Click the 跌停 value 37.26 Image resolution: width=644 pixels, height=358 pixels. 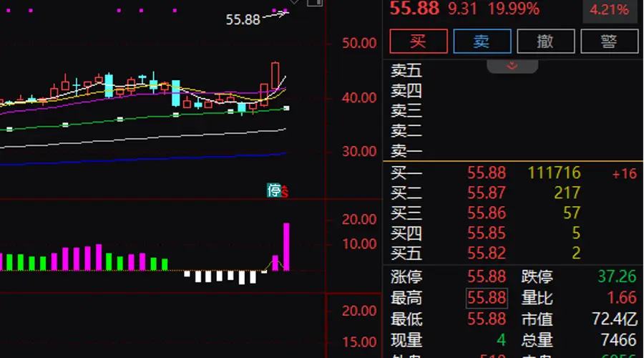(617, 276)
